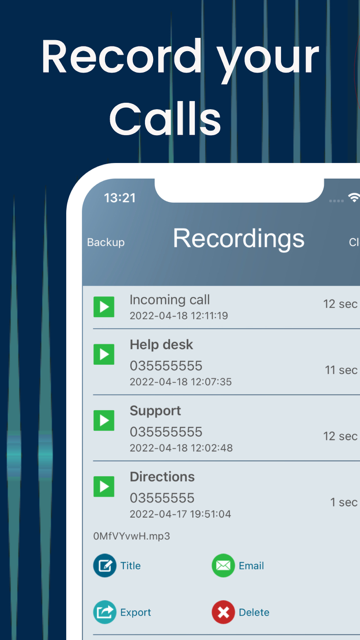Tap the green Email envelope icon
This screenshot has width=360, height=640.
coord(223,565)
